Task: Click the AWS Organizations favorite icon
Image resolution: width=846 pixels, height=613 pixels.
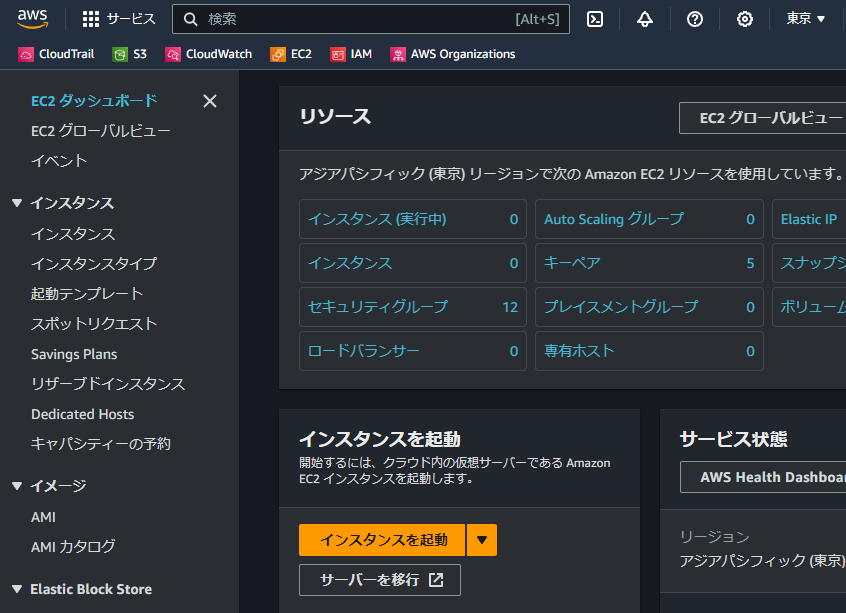Action: 398,55
